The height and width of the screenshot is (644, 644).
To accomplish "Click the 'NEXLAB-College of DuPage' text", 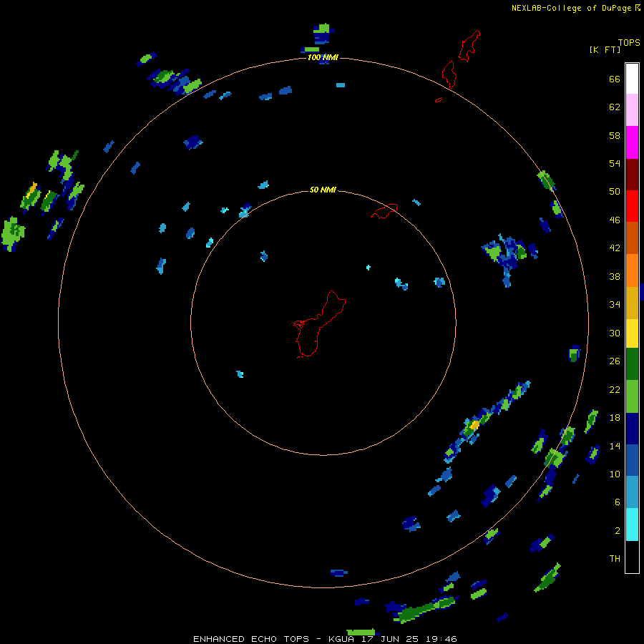I will point(571,8).
